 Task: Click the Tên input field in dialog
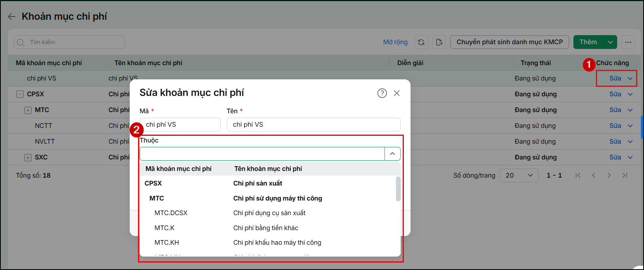click(314, 124)
